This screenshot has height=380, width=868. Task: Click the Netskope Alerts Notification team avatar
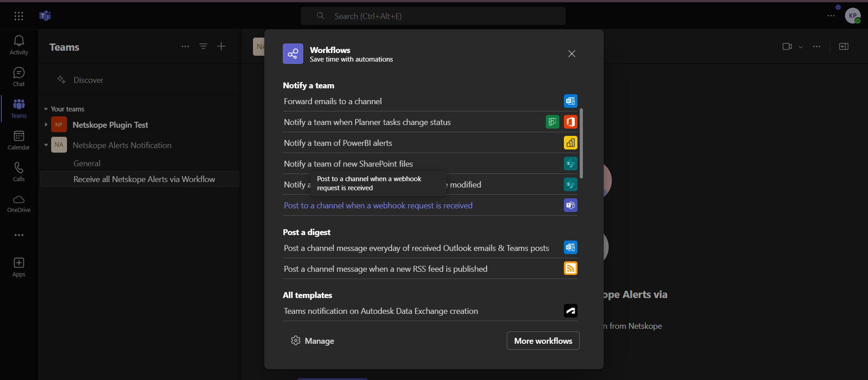(x=59, y=145)
